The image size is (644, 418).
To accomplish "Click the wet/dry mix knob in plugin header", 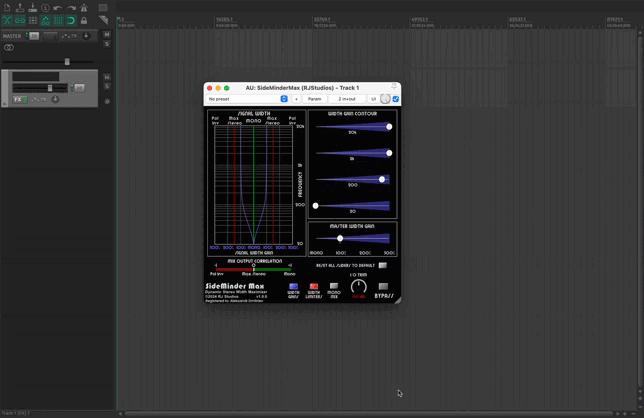I will 385,99.
